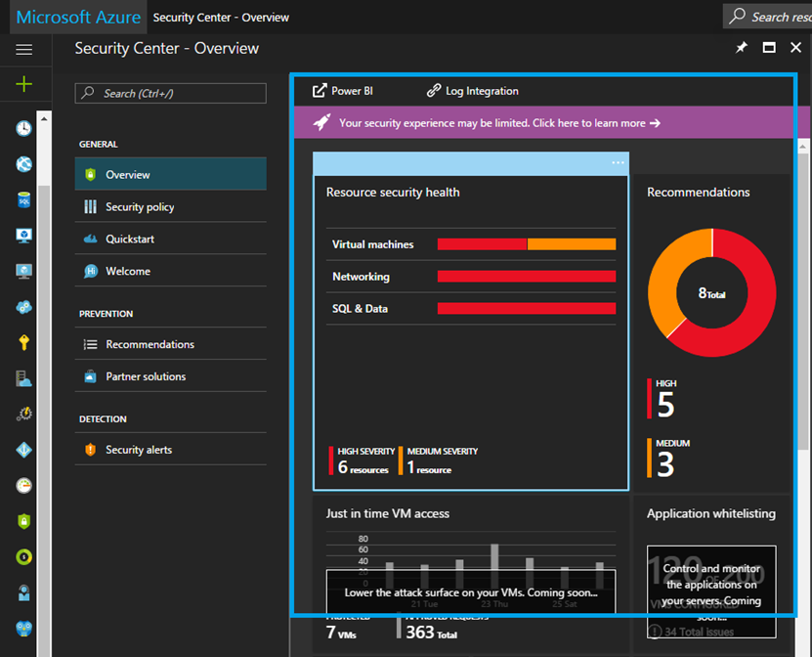
Task: Click the Search (Ctrl+/) menu input field
Action: (x=170, y=93)
